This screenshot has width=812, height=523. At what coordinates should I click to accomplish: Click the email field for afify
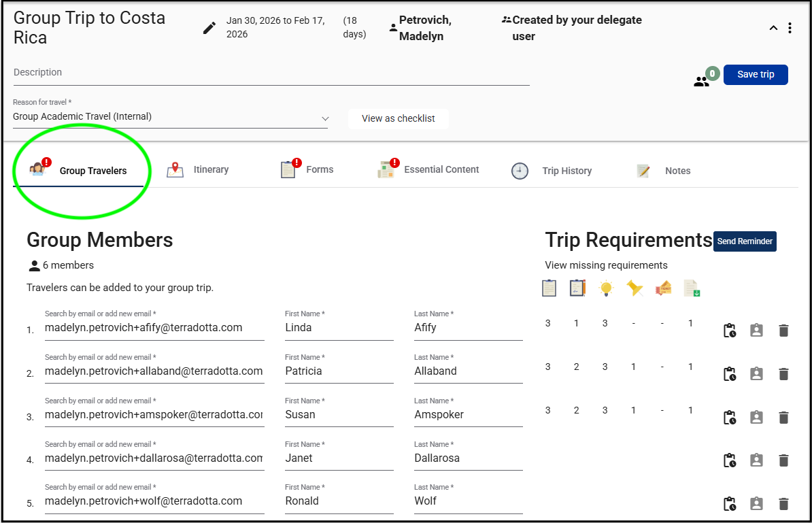pyautogui.click(x=154, y=328)
